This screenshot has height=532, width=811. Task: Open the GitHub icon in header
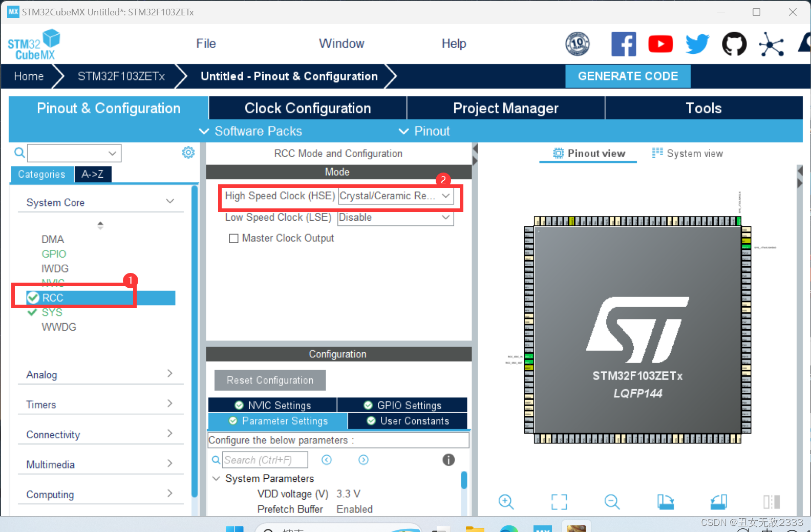(x=734, y=44)
